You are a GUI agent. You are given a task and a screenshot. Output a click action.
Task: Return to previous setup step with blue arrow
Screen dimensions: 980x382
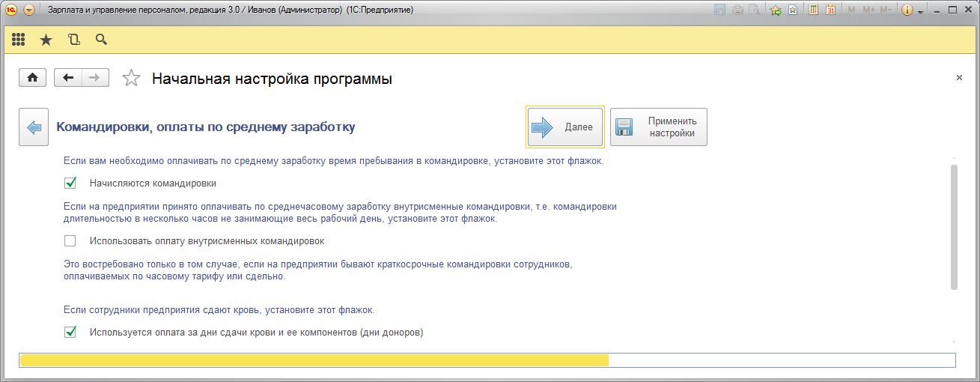tap(34, 127)
